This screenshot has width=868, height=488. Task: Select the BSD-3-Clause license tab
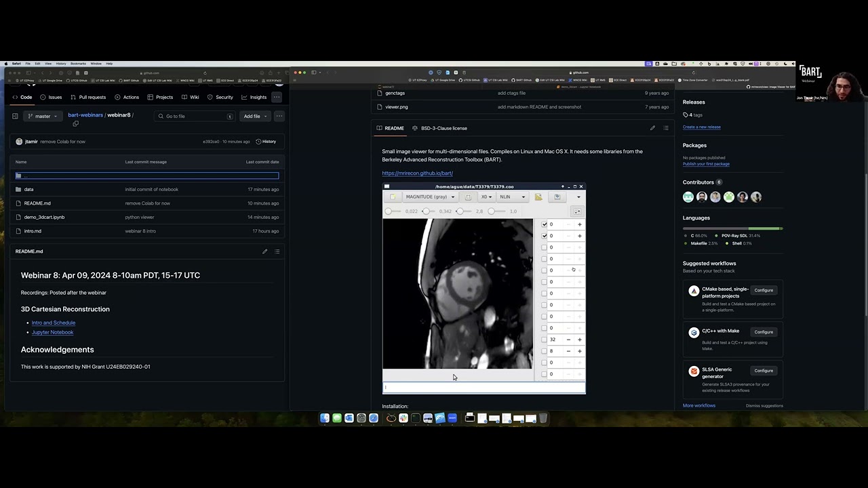pyautogui.click(x=439, y=128)
